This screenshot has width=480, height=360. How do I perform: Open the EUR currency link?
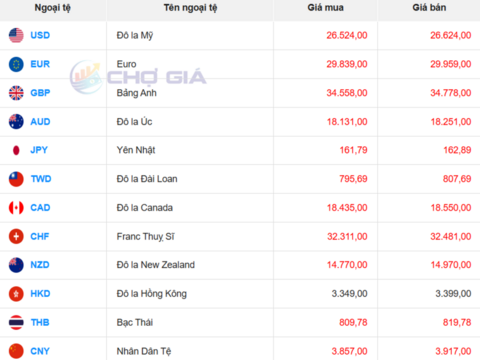click(x=40, y=64)
